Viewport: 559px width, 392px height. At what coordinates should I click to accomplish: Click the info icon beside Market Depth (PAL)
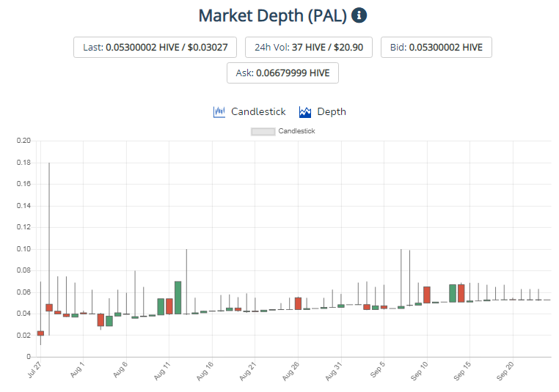(x=359, y=15)
